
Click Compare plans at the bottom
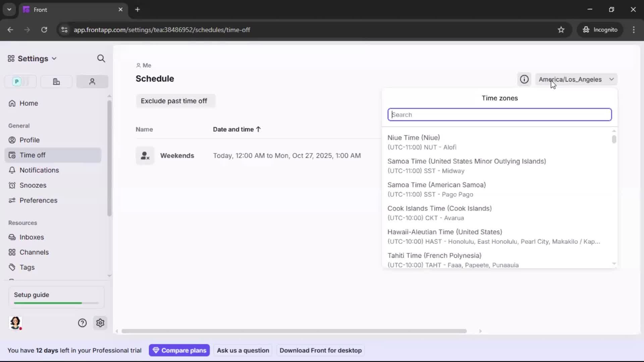(x=179, y=350)
